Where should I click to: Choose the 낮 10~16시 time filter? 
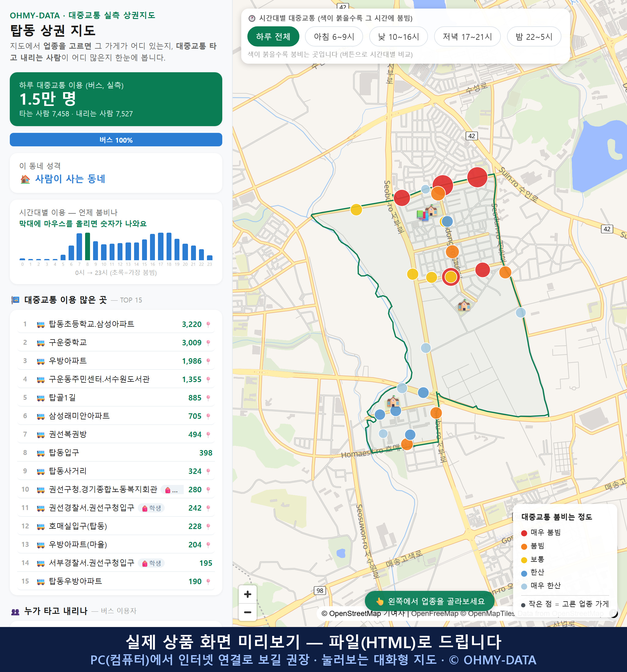pyautogui.click(x=399, y=36)
